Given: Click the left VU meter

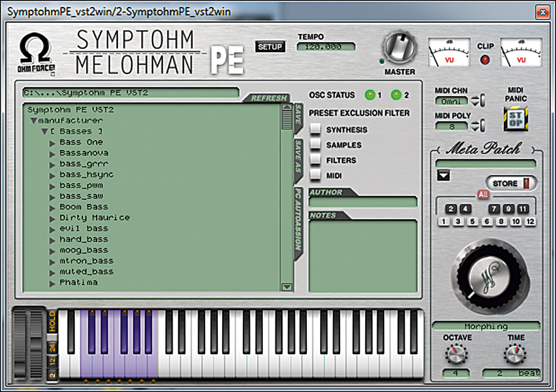Looking at the screenshot, I should click(x=449, y=53).
